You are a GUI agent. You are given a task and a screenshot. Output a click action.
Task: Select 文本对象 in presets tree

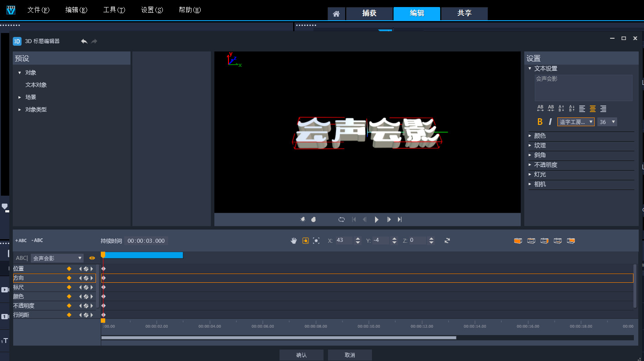point(36,85)
